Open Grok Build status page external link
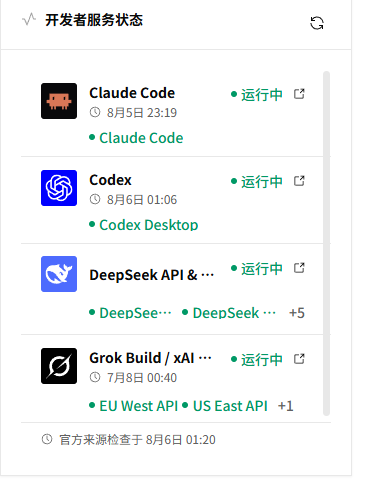368x481 pixels. pyautogui.click(x=299, y=359)
